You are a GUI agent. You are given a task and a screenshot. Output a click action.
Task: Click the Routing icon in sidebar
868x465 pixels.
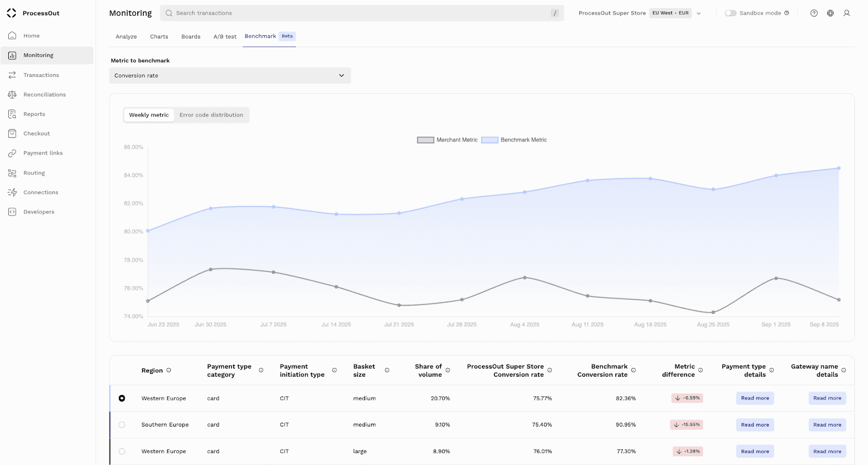(x=12, y=173)
